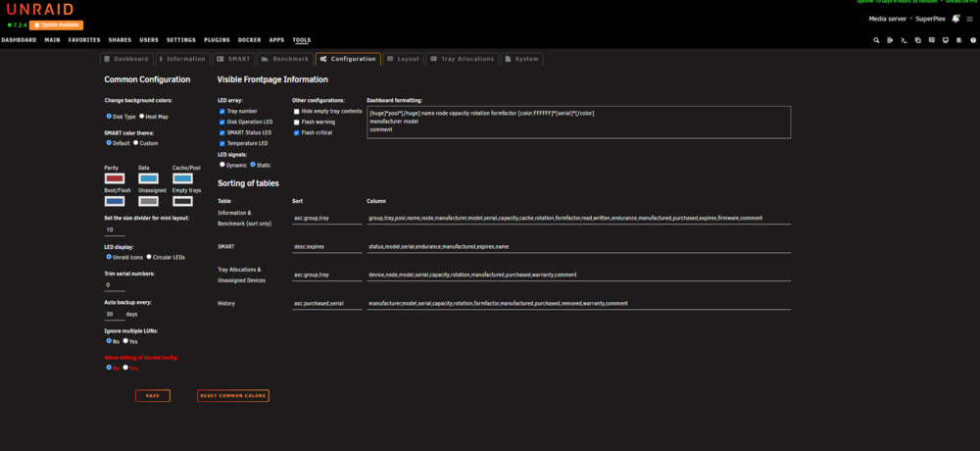Click the SMART sort field desc:expires
The height and width of the screenshot is (451, 980).
327,247
